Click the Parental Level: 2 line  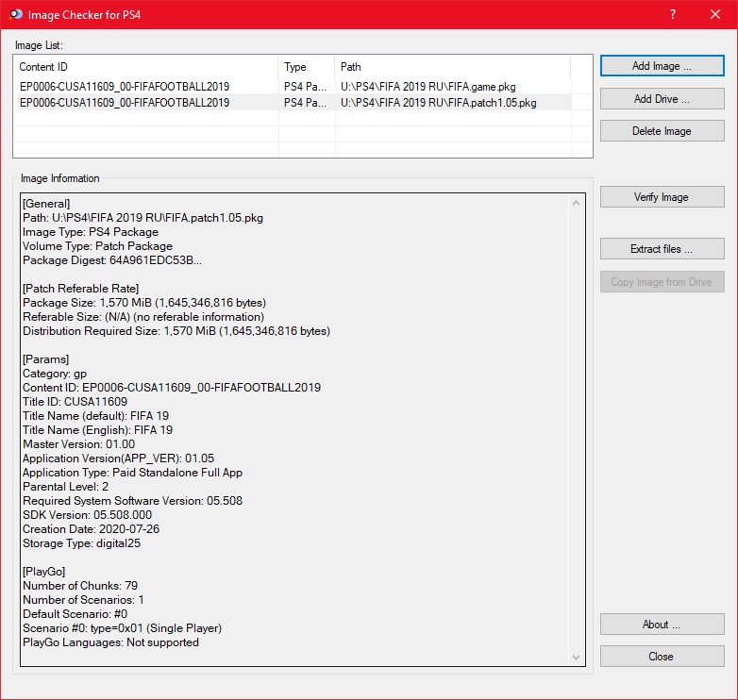point(65,487)
